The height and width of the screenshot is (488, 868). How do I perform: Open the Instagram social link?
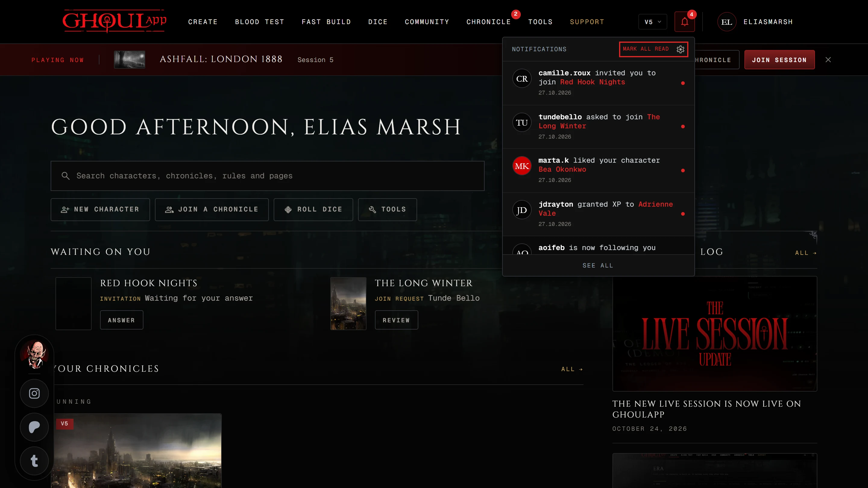[x=34, y=393]
